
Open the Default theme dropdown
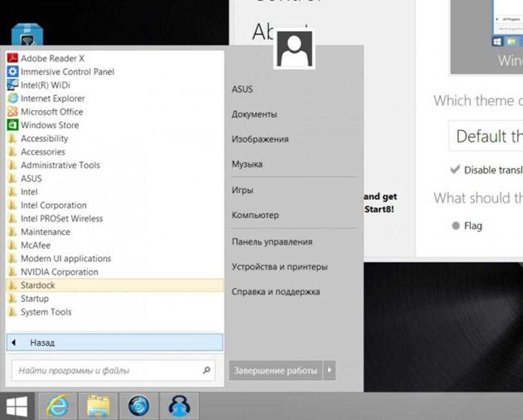(x=486, y=136)
